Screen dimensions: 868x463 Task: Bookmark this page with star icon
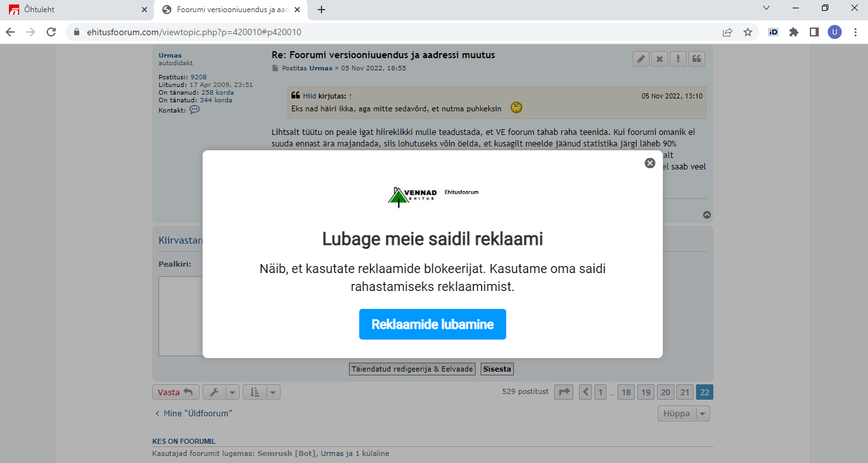(x=747, y=32)
